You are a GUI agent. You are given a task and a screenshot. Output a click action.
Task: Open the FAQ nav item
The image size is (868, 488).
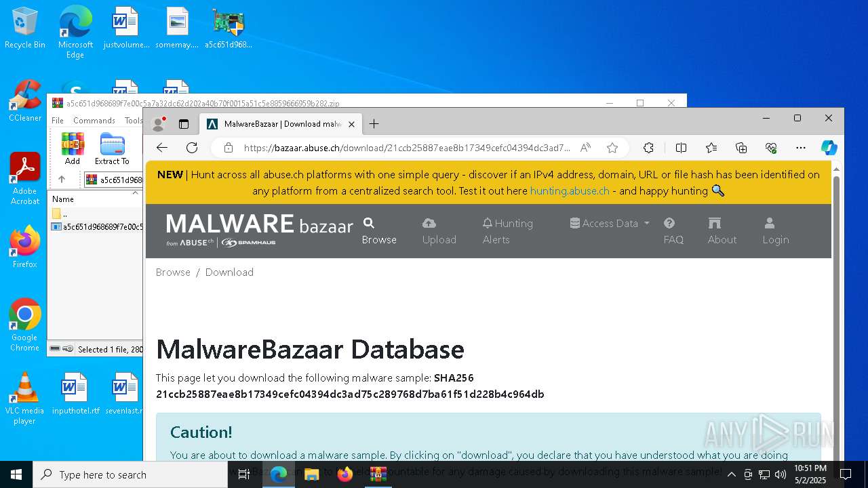(x=673, y=231)
